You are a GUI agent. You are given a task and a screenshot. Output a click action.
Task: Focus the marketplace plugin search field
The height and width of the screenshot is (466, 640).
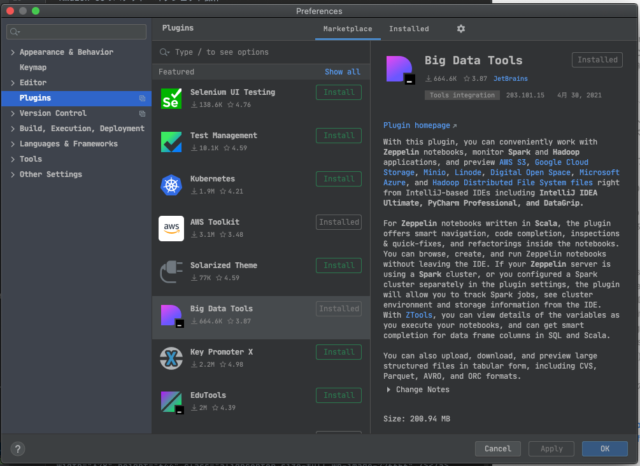(261, 52)
